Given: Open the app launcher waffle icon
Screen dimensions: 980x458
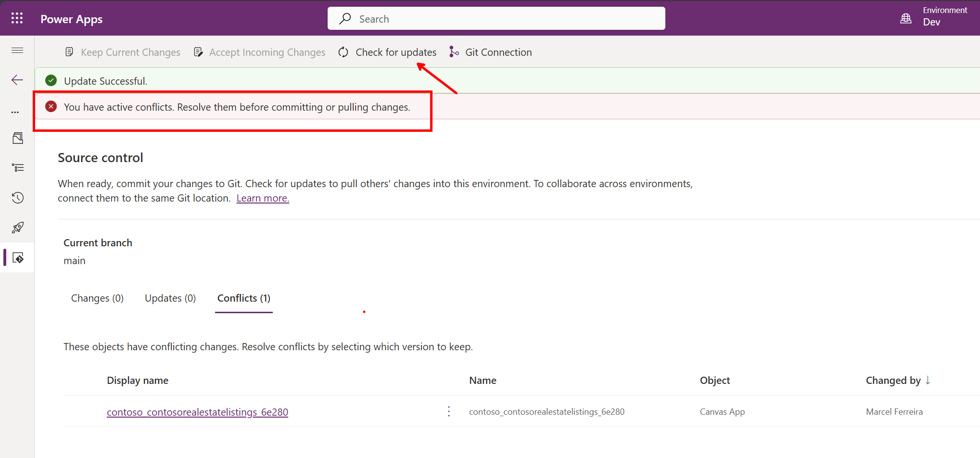Looking at the screenshot, I should 17,18.
